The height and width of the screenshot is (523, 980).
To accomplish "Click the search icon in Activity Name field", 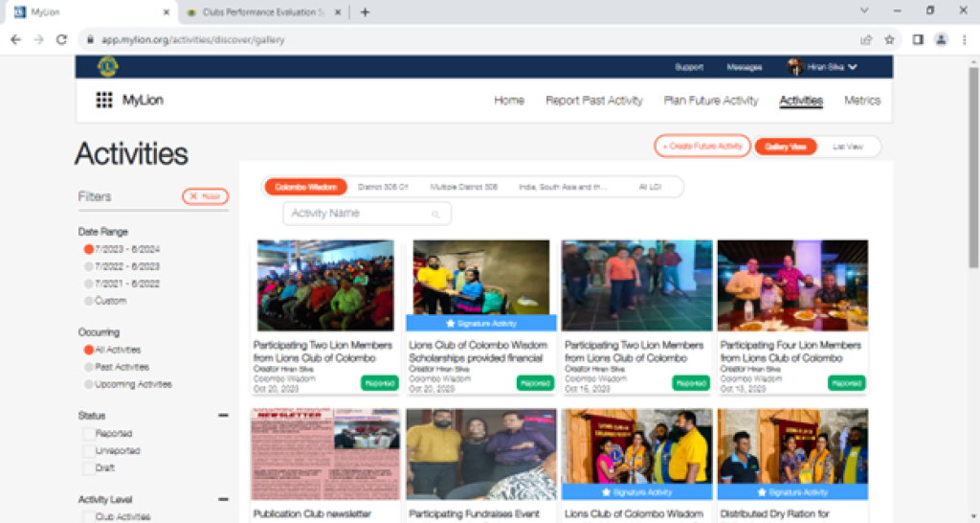I will coord(435,214).
